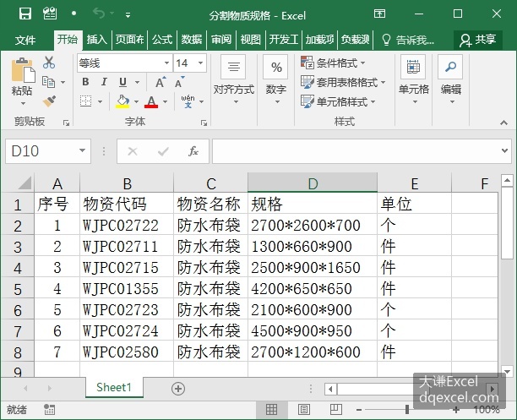
Task: Click horizontal scrollbar left arrow
Action: point(330,389)
